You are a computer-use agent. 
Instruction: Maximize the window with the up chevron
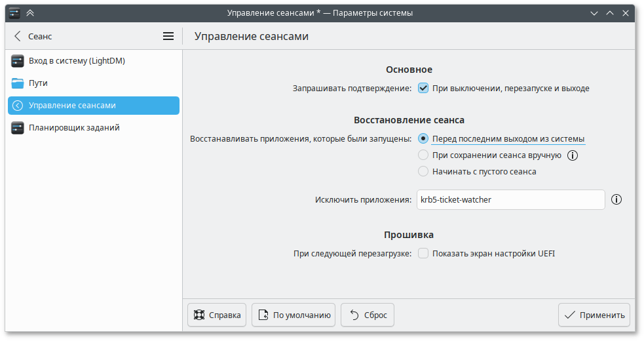610,13
